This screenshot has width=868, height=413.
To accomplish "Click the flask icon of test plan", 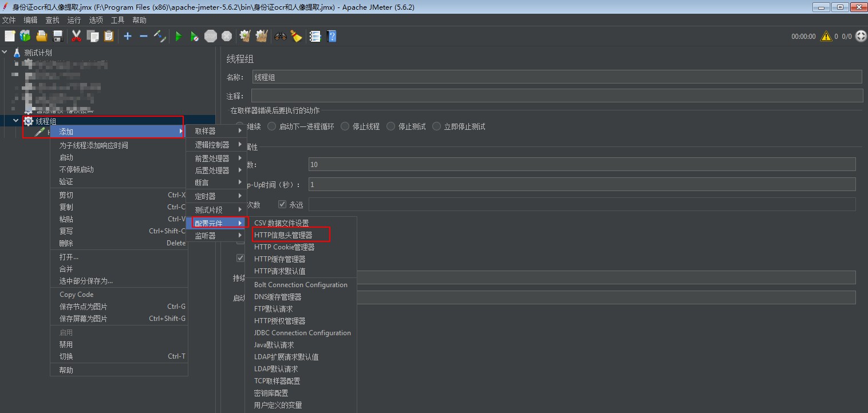I will point(17,53).
